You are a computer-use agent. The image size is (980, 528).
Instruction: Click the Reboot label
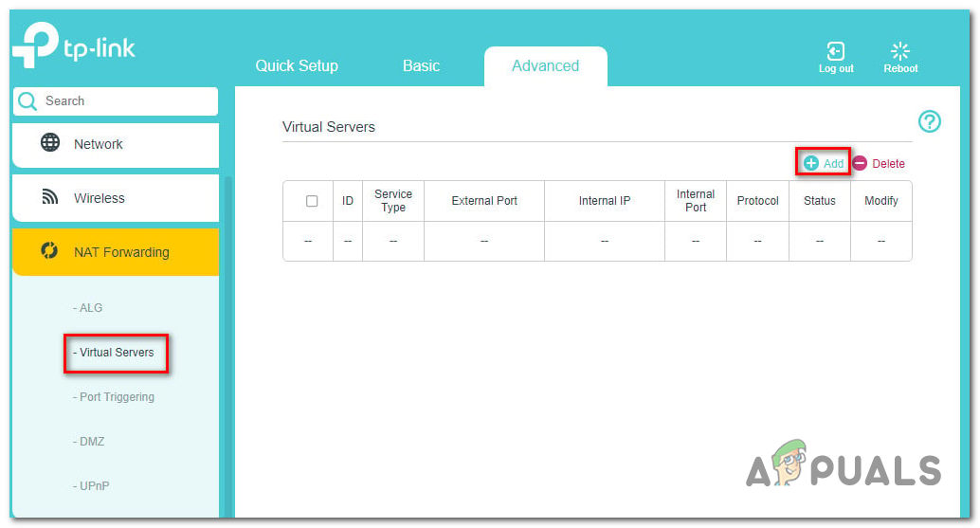coord(900,69)
